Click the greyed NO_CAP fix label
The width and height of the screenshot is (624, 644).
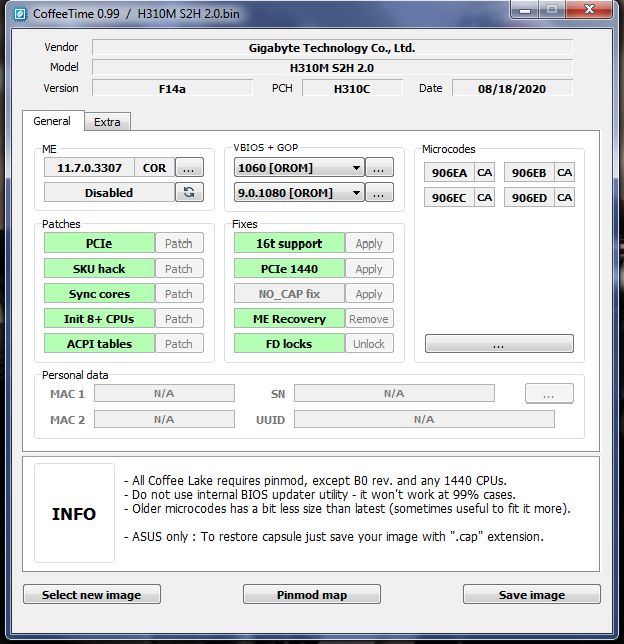(x=290, y=294)
